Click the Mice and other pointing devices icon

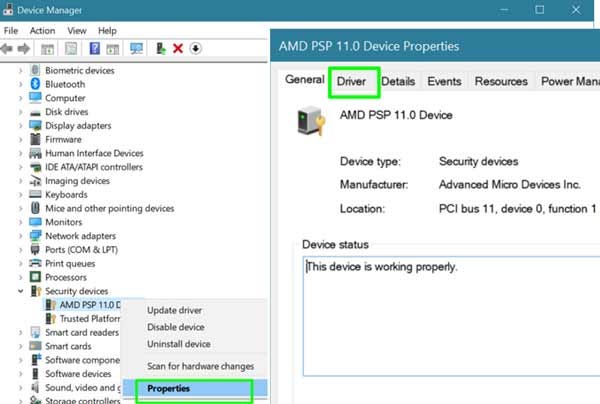[x=35, y=208]
